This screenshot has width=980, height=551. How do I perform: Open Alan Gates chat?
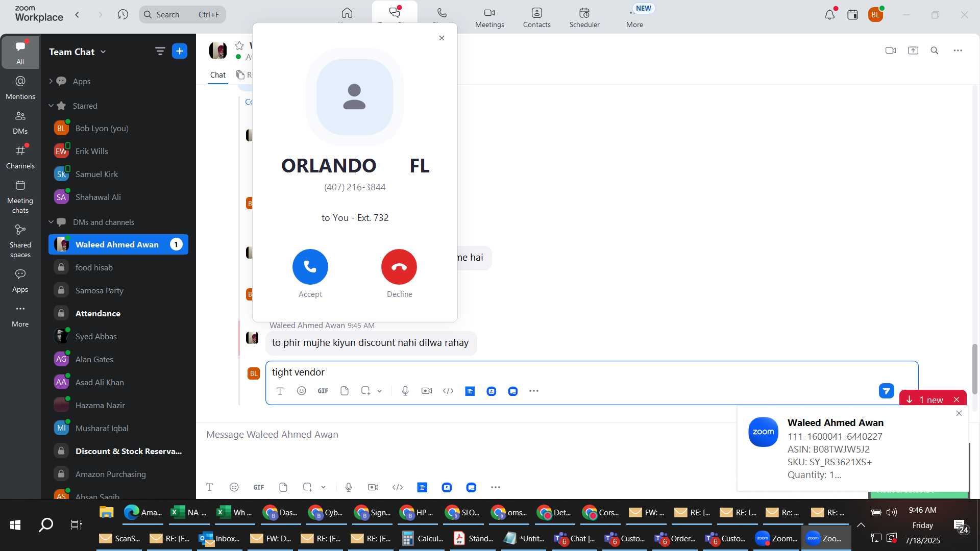point(118,359)
